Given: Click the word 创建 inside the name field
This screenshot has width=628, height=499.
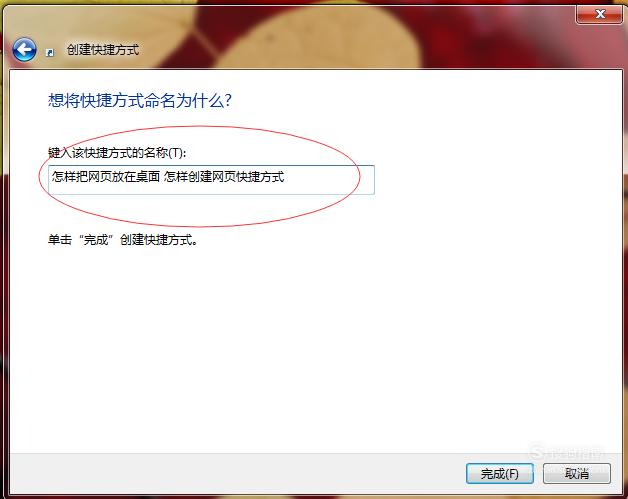Looking at the screenshot, I should click(199, 177).
